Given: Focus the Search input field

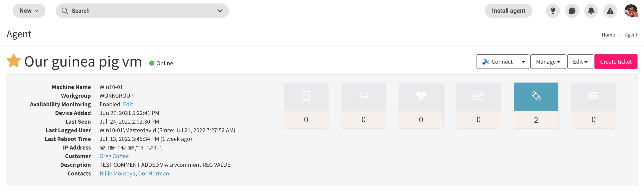Looking at the screenshot, I should point(142,11).
